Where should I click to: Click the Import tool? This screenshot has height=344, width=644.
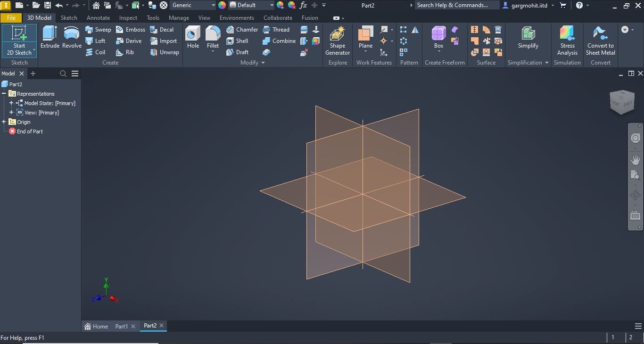[x=163, y=41]
